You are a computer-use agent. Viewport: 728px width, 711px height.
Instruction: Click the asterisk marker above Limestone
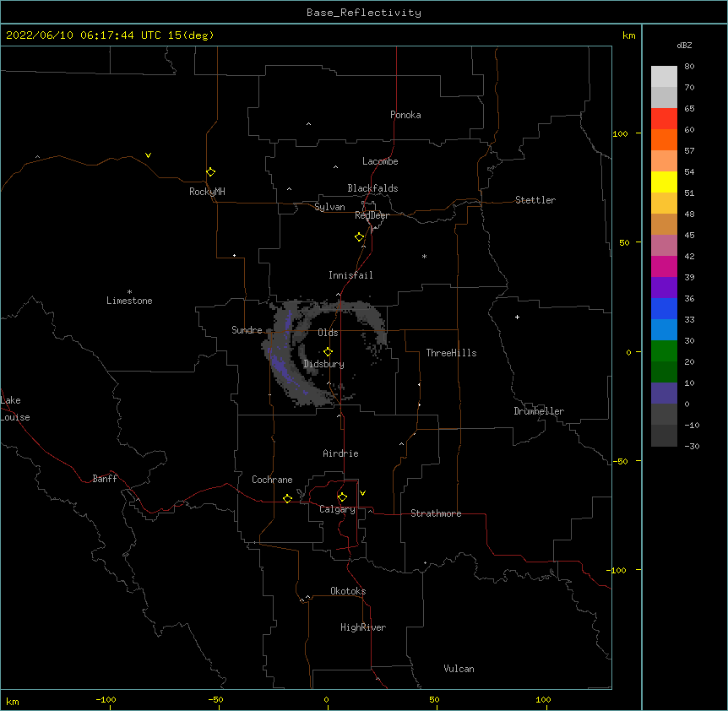pyautogui.click(x=129, y=292)
